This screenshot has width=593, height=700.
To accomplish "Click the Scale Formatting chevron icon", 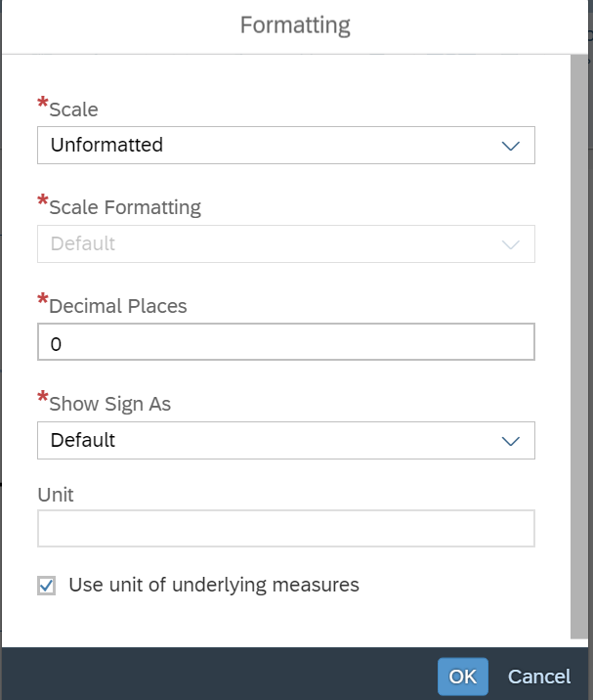I will tap(511, 244).
